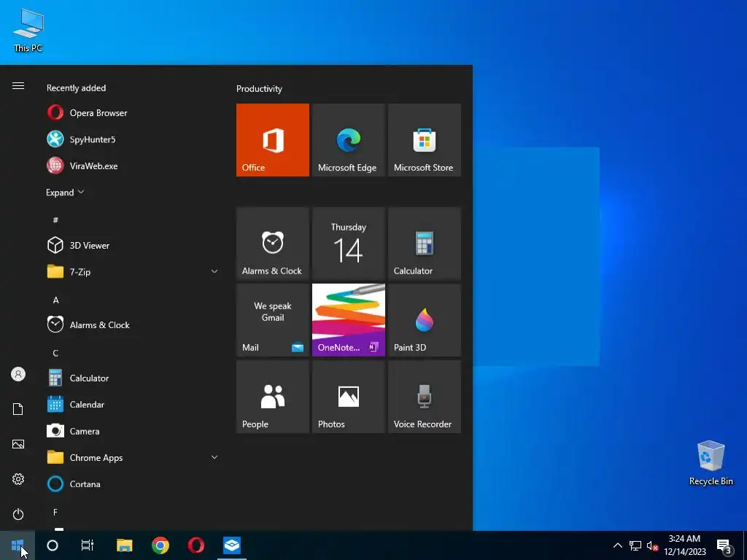This screenshot has height=560, width=747.
Task: Launch the Camera app
Action: pos(131,431)
